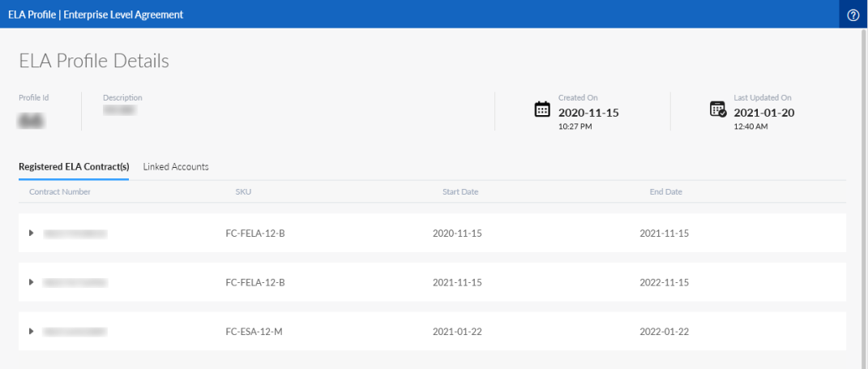Click the ELA Profile Details heading
The image size is (868, 369).
94,61
